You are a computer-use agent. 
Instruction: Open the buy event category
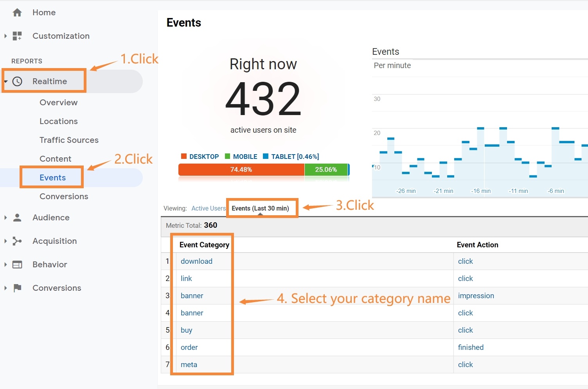[186, 330]
